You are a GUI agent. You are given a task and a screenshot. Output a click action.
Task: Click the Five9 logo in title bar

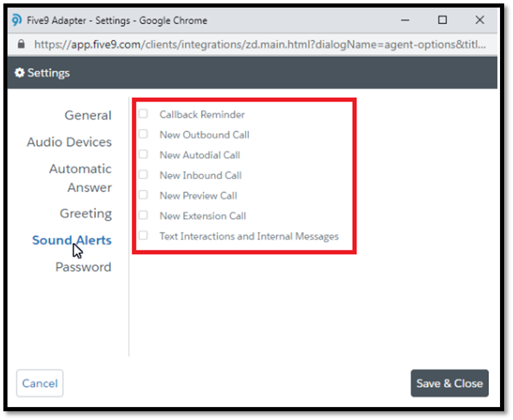point(17,21)
